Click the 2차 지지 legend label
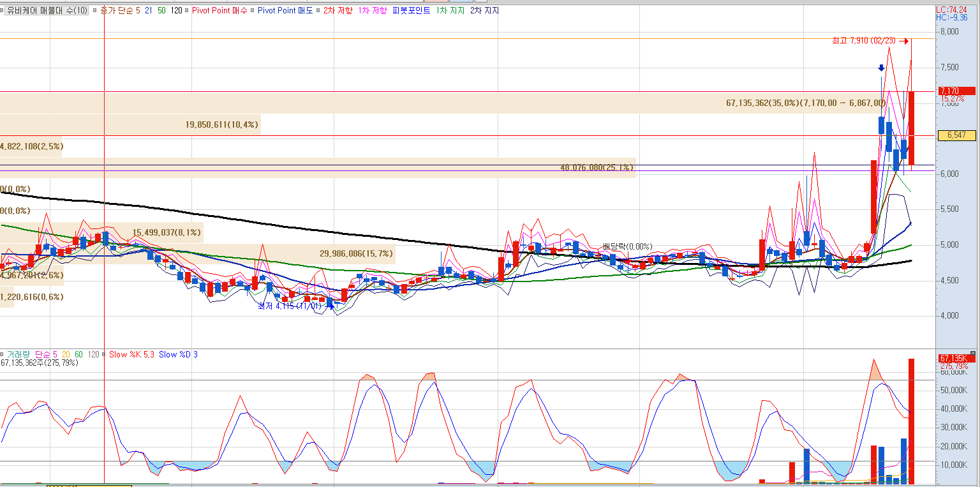Screen dimensions: 980x487 click(x=485, y=10)
